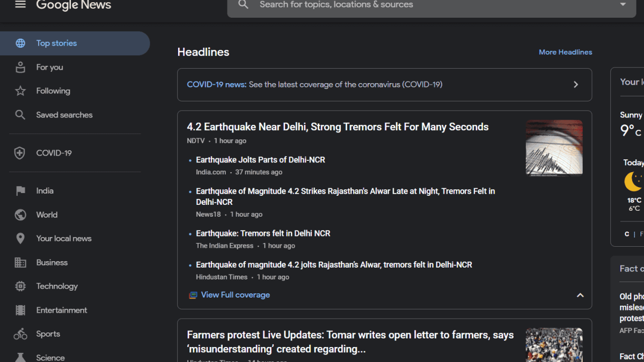644x362 pixels.
Task: Click the Entertainment film icon
Action: 20,310
